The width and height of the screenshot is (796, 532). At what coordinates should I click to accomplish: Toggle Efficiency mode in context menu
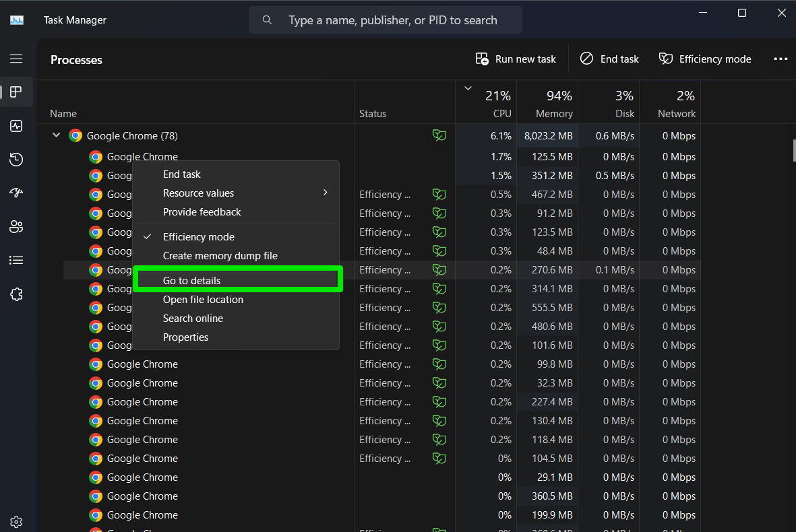199,237
